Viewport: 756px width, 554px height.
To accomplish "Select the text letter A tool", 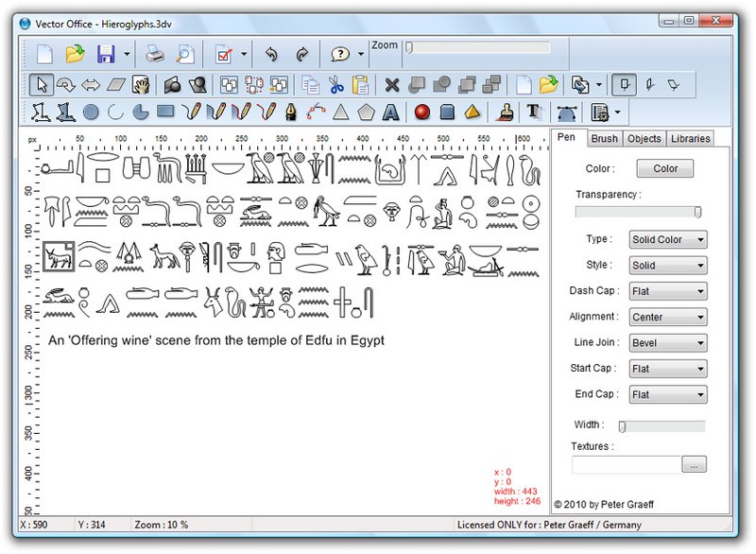I will coord(390,113).
